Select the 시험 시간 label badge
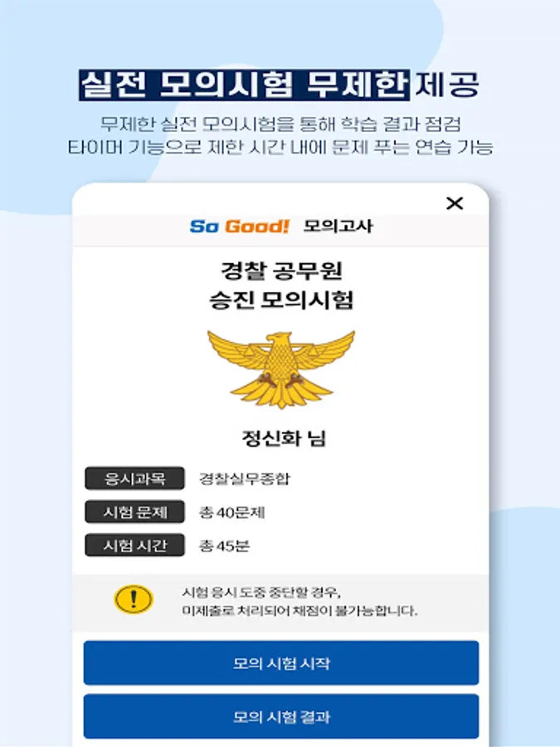This screenshot has height=747, width=560. click(134, 545)
